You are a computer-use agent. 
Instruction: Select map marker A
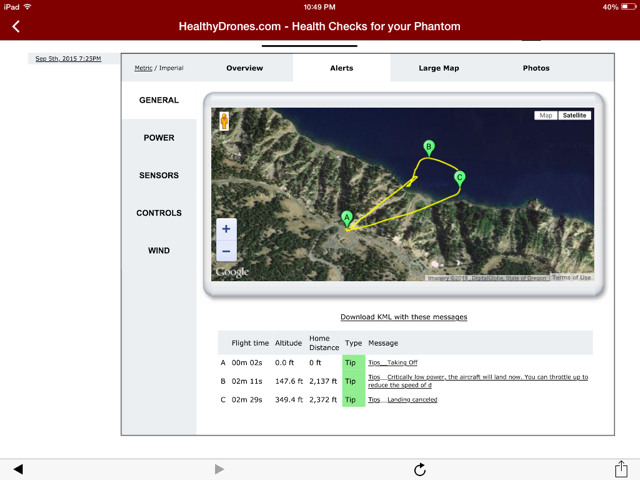pos(347,218)
